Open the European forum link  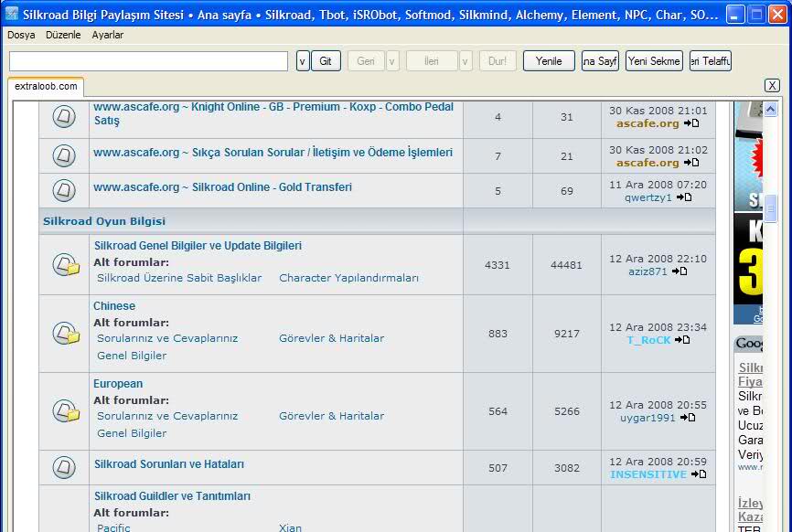tap(118, 384)
